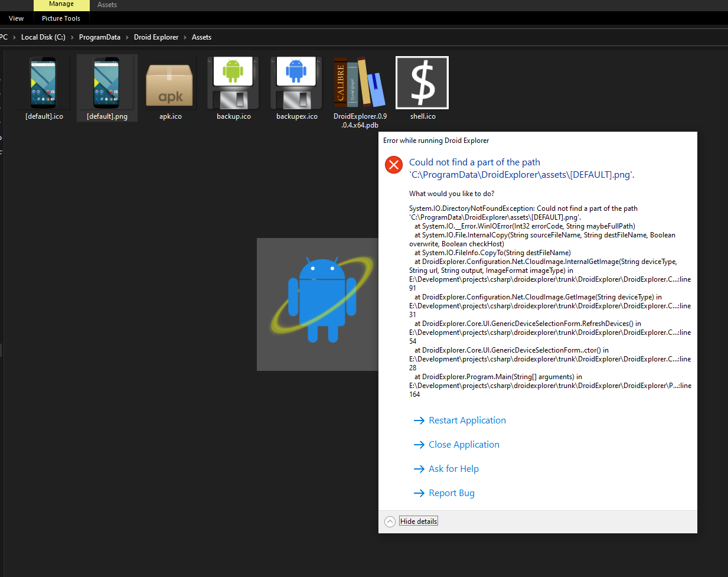
Task: Select the shell.ico dollar sign icon
Action: point(422,83)
